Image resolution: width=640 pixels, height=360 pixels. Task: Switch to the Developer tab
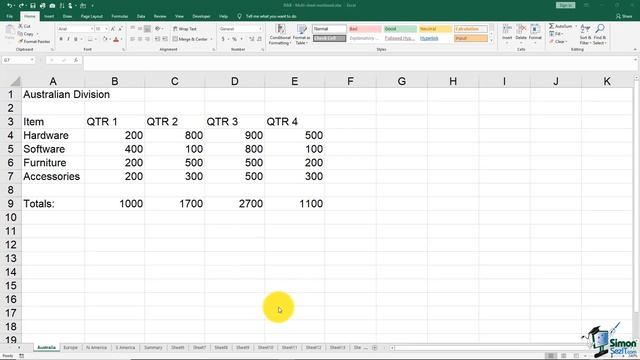click(201, 16)
